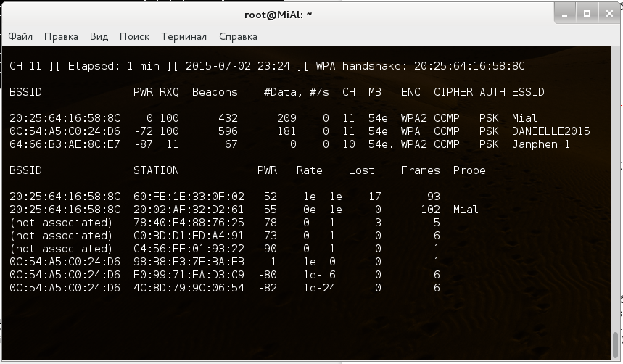Open the Вид menu

(x=99, y=36)
